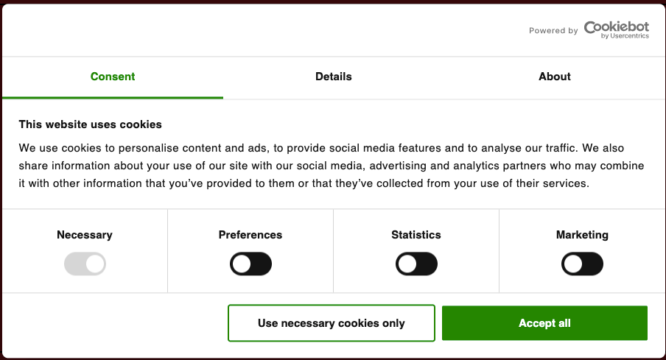
Task: Enable the Preferences cookies switch
Action: pos(251,264)
